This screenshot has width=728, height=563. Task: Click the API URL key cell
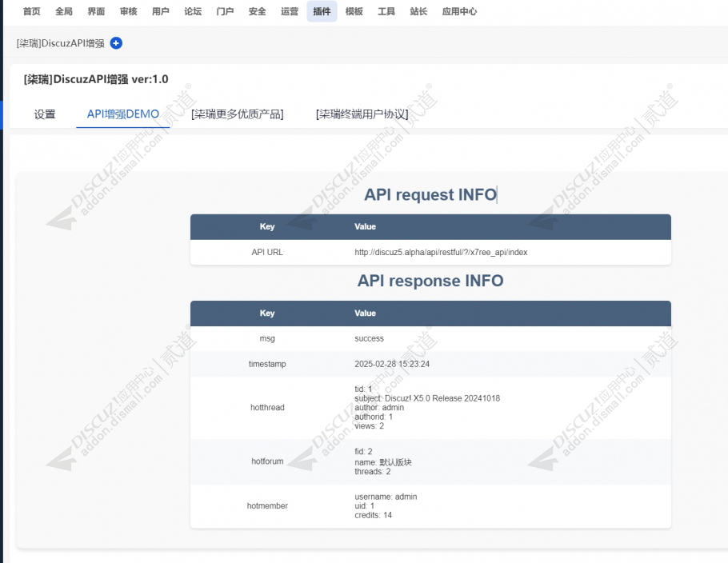click(x=267, y=252)
